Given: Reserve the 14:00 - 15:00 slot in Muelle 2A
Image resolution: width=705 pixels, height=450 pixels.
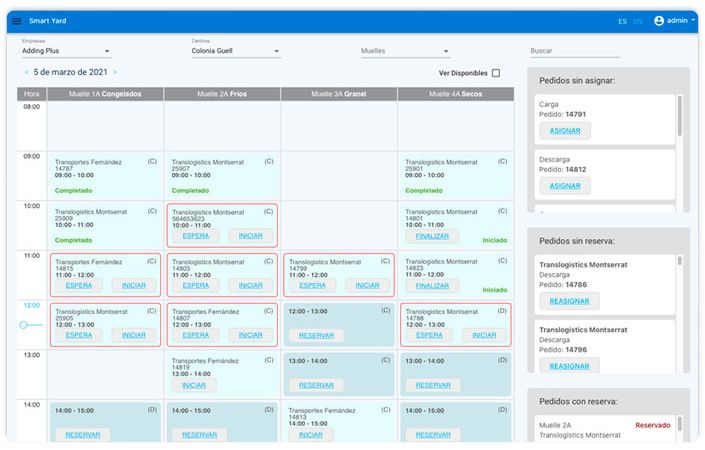Looking at the screenshot, I should 200,435.
